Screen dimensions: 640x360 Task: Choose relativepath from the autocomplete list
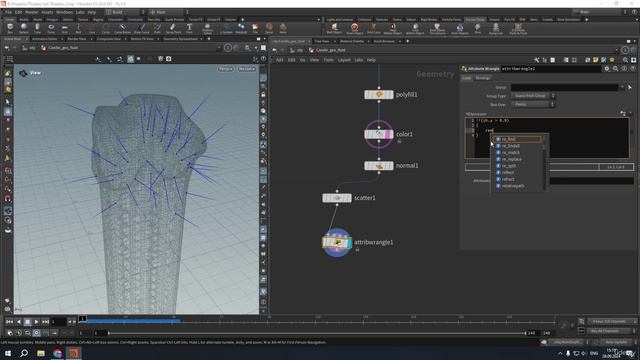(x=519, y=186)
